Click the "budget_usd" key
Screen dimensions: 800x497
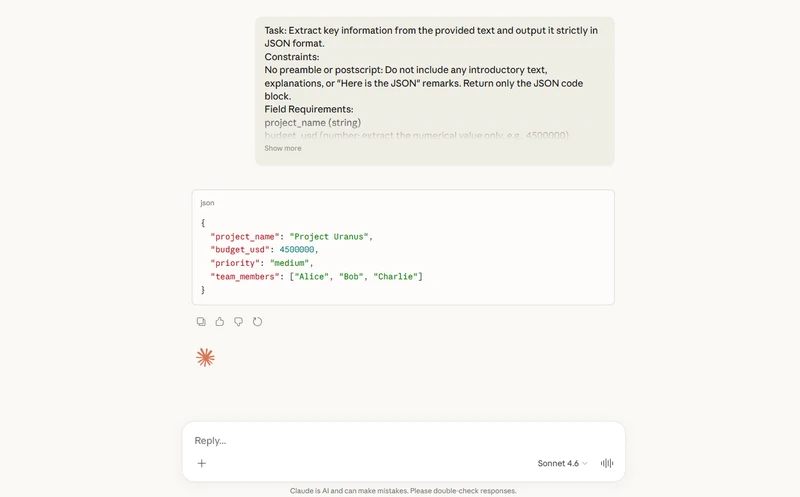240,250
